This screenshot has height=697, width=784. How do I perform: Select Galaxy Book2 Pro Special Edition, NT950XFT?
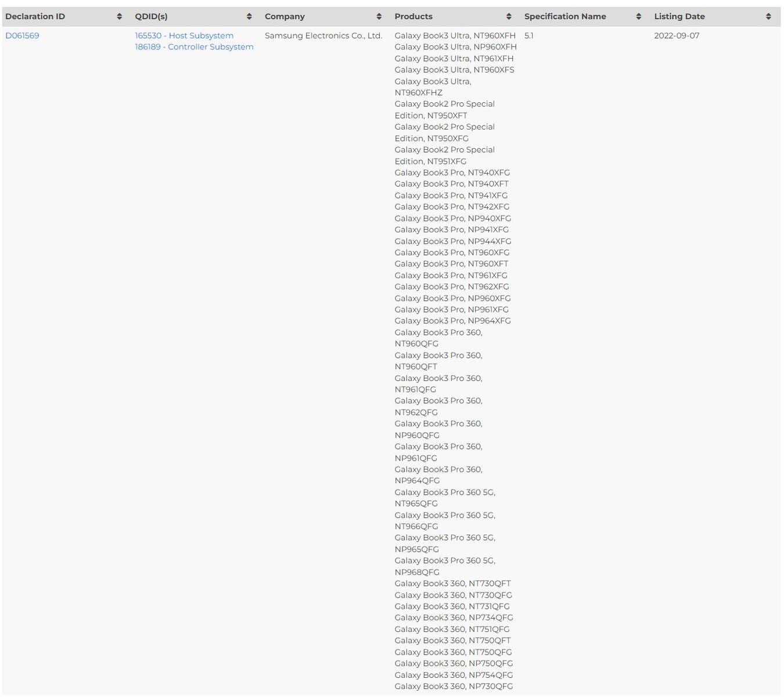coord(444,110)
